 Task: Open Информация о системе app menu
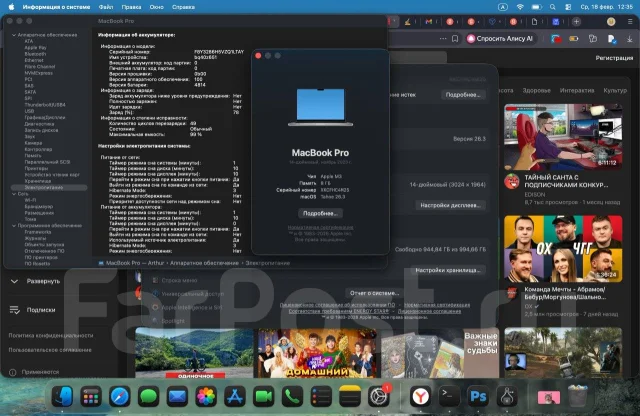pos(56,7)
